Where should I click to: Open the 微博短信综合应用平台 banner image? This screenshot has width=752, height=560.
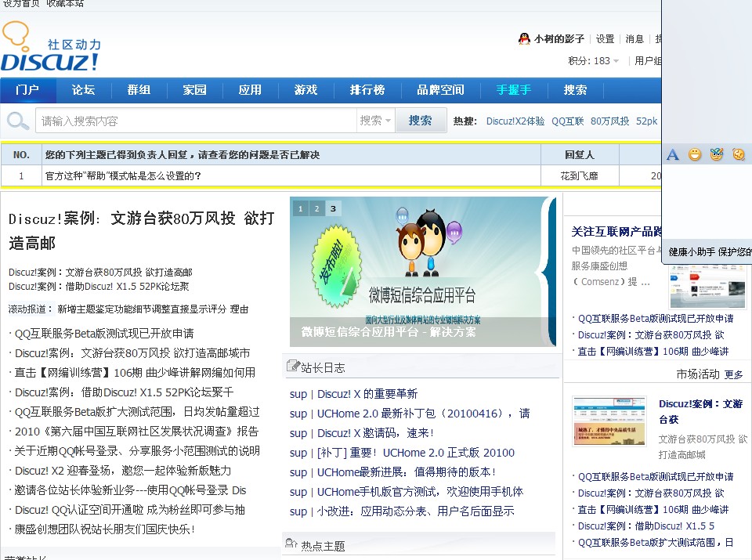[422, 272]
